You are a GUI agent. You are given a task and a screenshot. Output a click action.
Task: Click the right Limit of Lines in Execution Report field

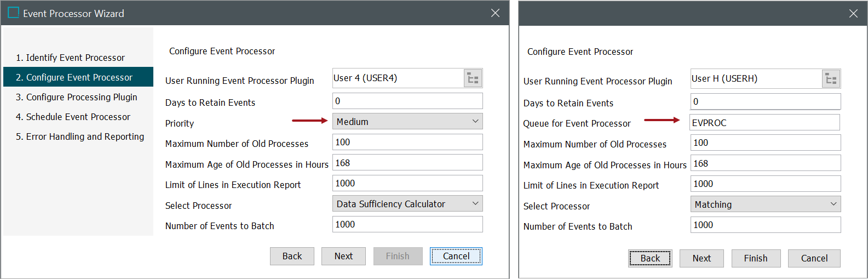765,184
